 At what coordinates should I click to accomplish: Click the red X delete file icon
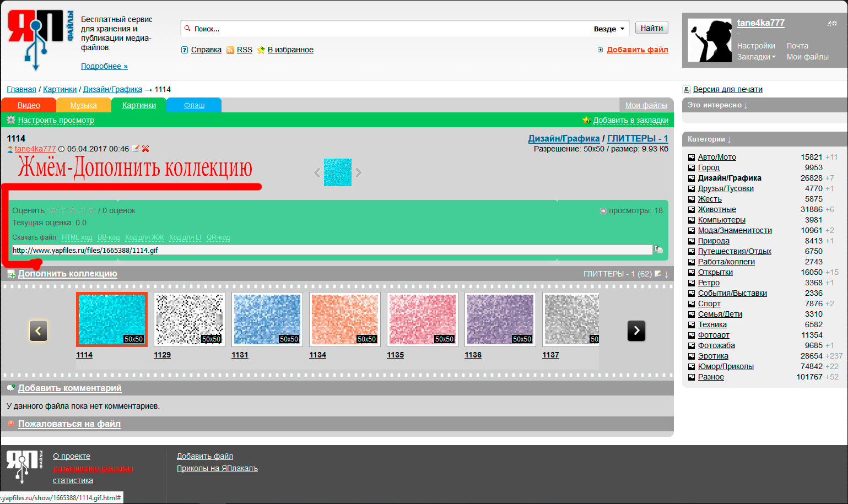[145, 149]
